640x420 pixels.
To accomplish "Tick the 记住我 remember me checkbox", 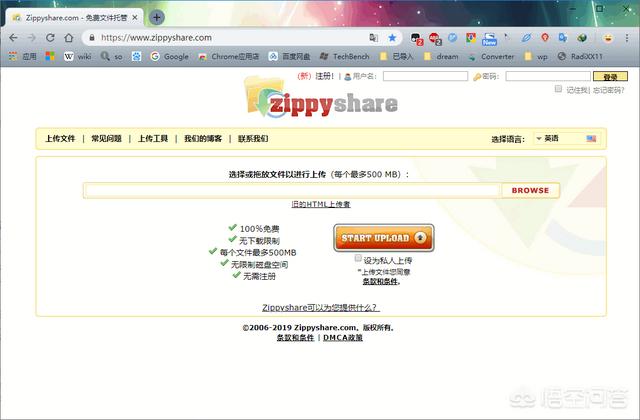I will (x=558, y=89).
